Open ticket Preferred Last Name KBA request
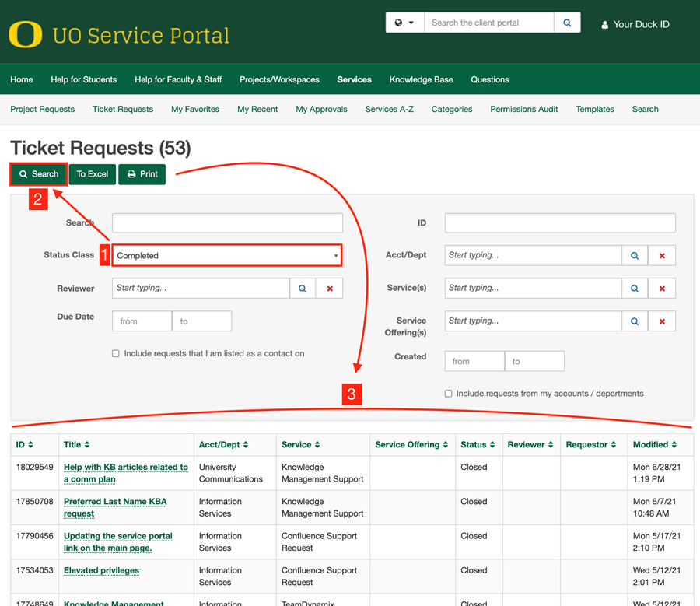The height and width of the screenshot is (606, 700). (x=115, y=507)
